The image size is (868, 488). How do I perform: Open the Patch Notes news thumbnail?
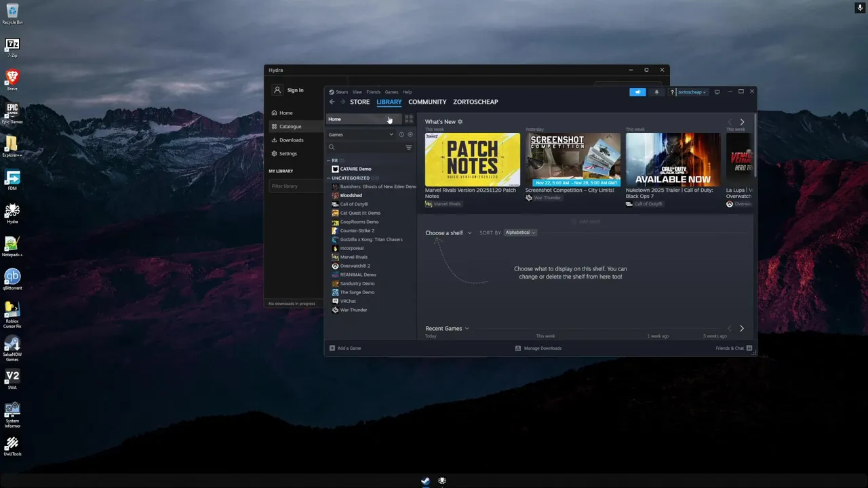coord(473,159)
